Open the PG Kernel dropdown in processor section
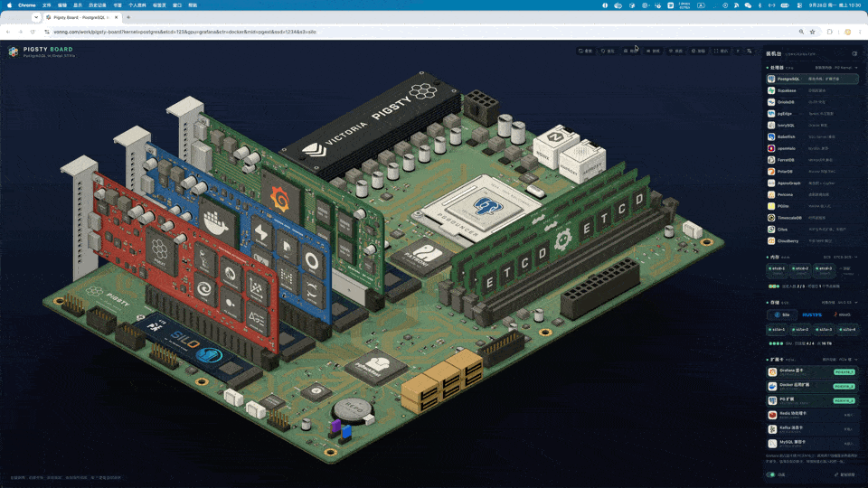 pyautogui.click(x=836, y=68)
